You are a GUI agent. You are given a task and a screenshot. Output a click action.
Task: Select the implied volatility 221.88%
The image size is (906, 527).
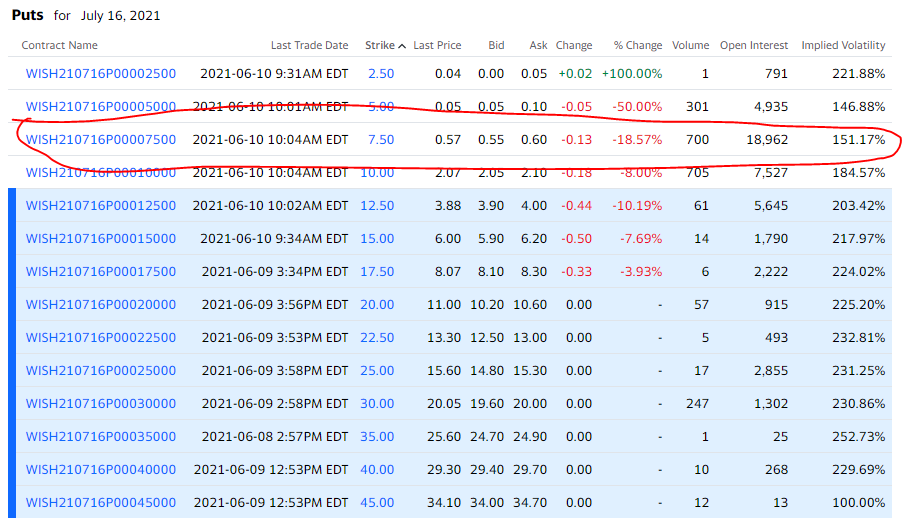click(859, 73)
